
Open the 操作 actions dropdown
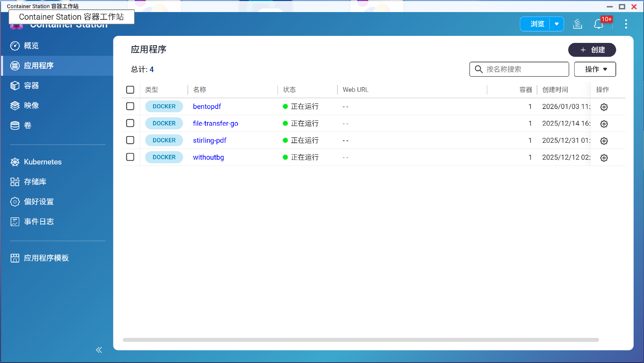(595, 69)
